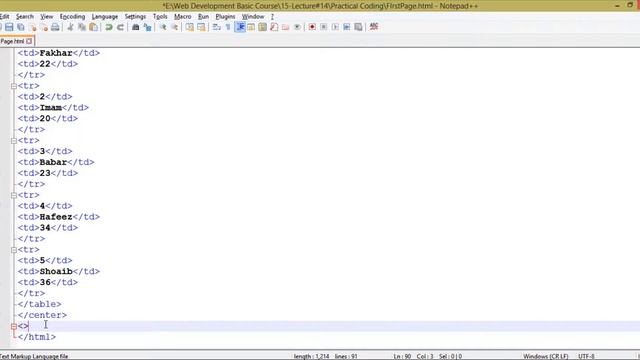The height and width of the screenshot is (360, 640).
Task: Click the Stop Recording macro icon
Action: click(x=324, y=27)
